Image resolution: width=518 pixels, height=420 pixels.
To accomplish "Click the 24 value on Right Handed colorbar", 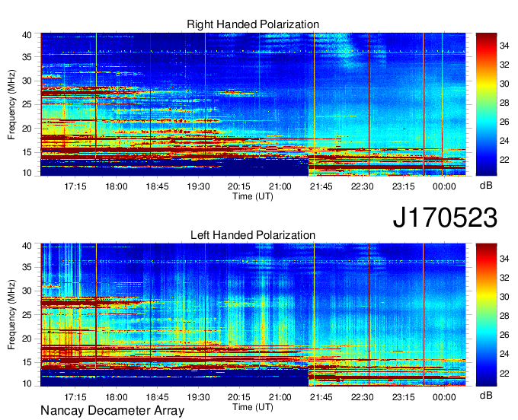I will [504, 142].
